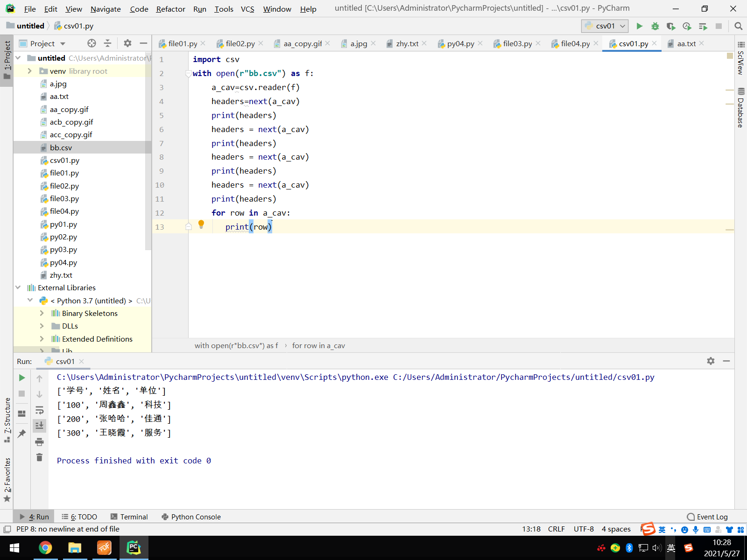Expand Extended Definitions node
Image resolution: width=747 pixels, height=560 pixels.
[x=42, y=339]
